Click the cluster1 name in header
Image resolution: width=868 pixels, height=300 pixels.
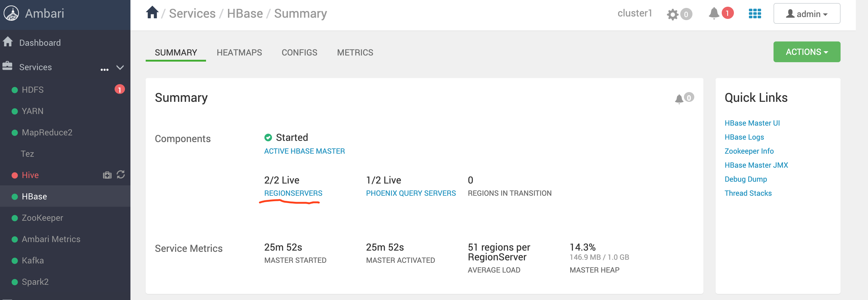(x=635, y=13)
